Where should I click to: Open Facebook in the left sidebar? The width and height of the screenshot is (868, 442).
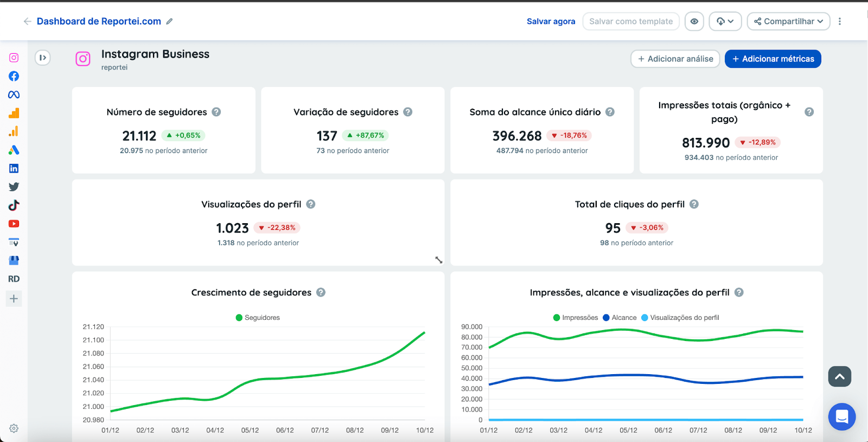click(x=14, y=76)
